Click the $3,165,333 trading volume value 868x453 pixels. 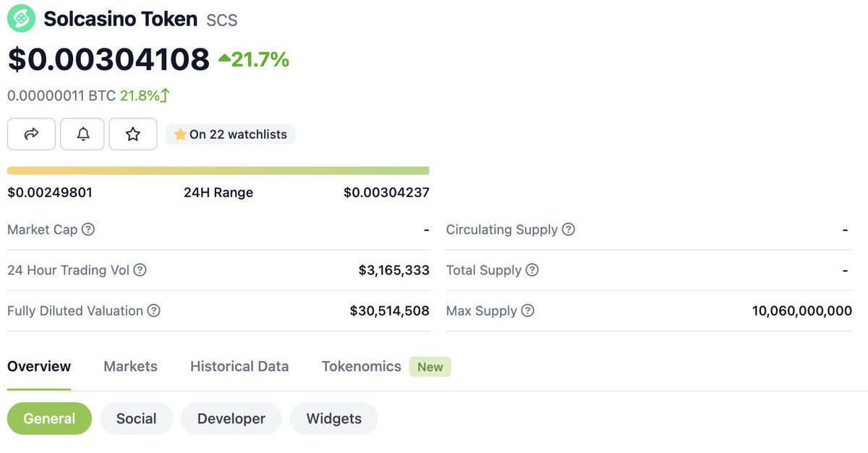(394, 270)
